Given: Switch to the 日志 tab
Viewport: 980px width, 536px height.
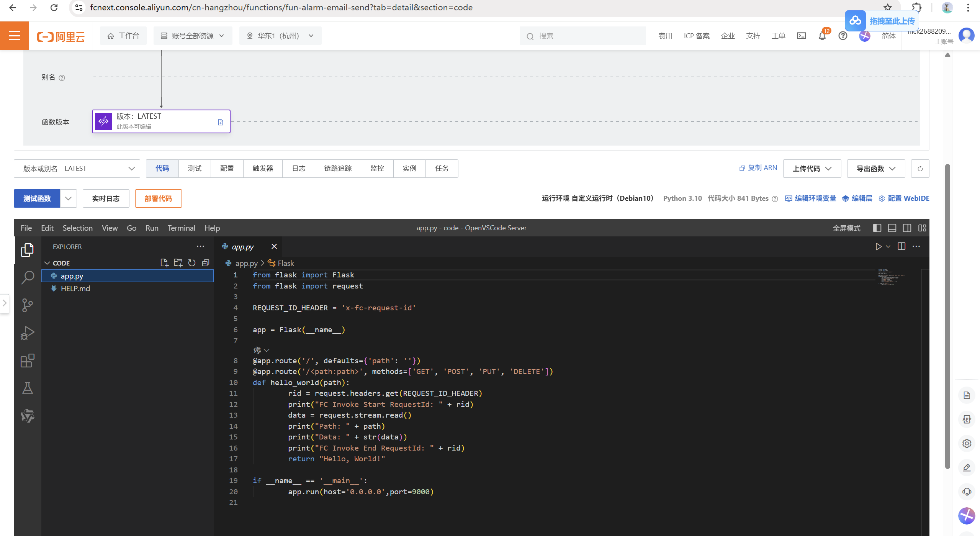Looking at the screenshot, I should [299, 169].
